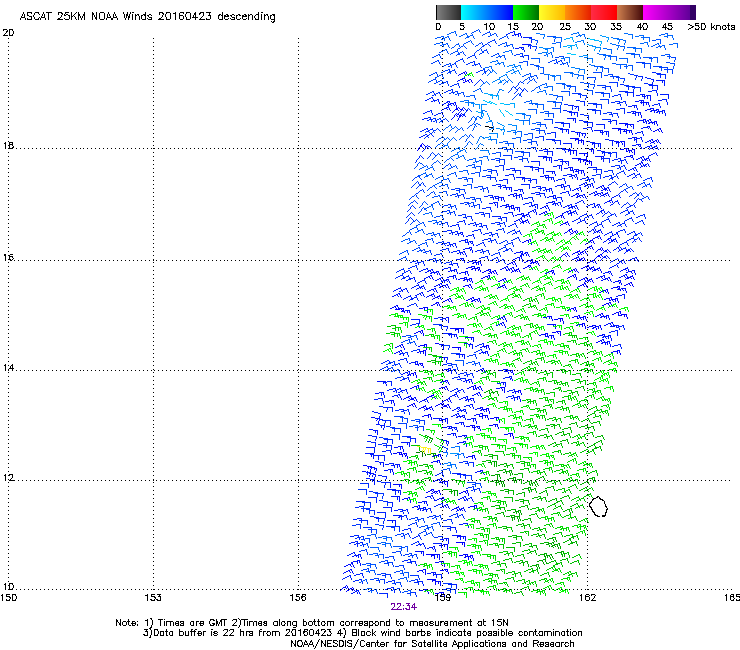Click the '>50 knots' legend label
The image size is (740, 650).
coord(711,27)
